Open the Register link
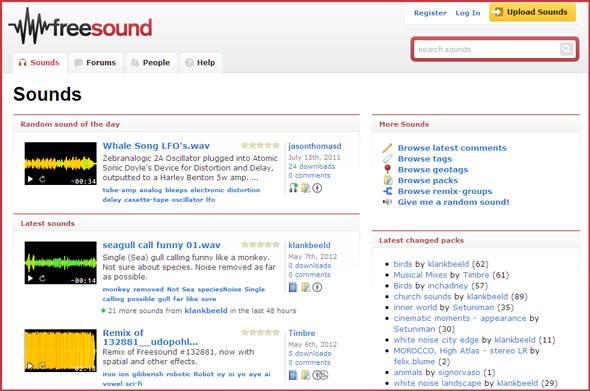 430,13
